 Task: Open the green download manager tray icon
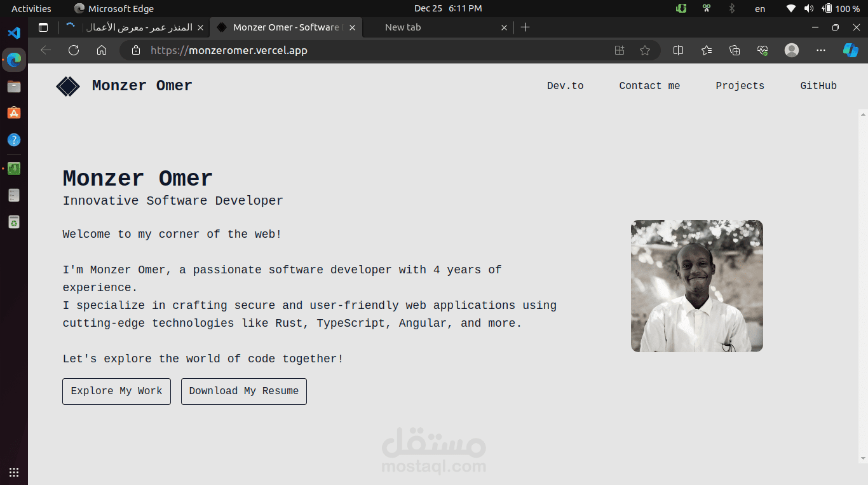681,8
